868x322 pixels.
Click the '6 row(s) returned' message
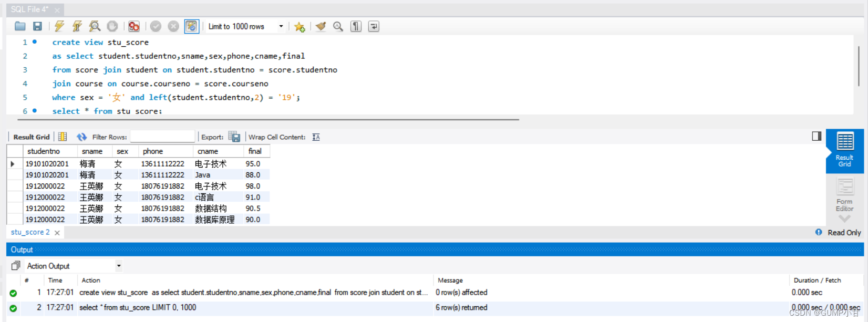[461, 307]
